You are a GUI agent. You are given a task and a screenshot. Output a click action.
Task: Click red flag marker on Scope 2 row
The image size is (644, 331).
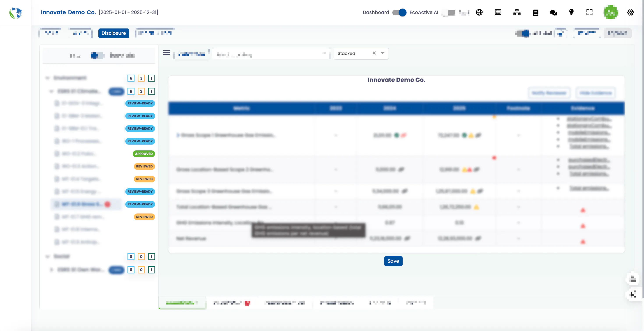[x=494, y=158]
